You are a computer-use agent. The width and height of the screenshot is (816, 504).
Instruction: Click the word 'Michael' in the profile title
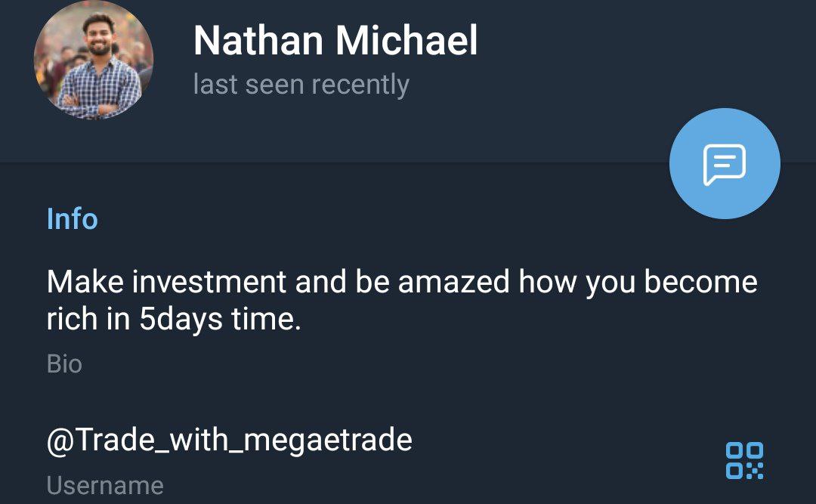(406, 40)
